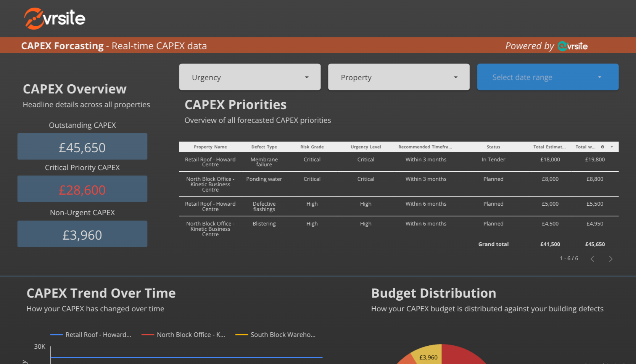
Task: Click the Critical Priority CAPEX £28,600 scorecard
Action: coord(82,189)
